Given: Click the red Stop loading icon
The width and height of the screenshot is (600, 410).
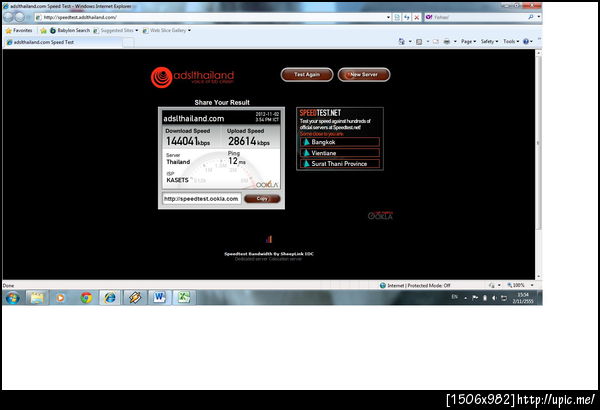Looking at the screenshot, I should pyautogui.click(x=416, y=17).
